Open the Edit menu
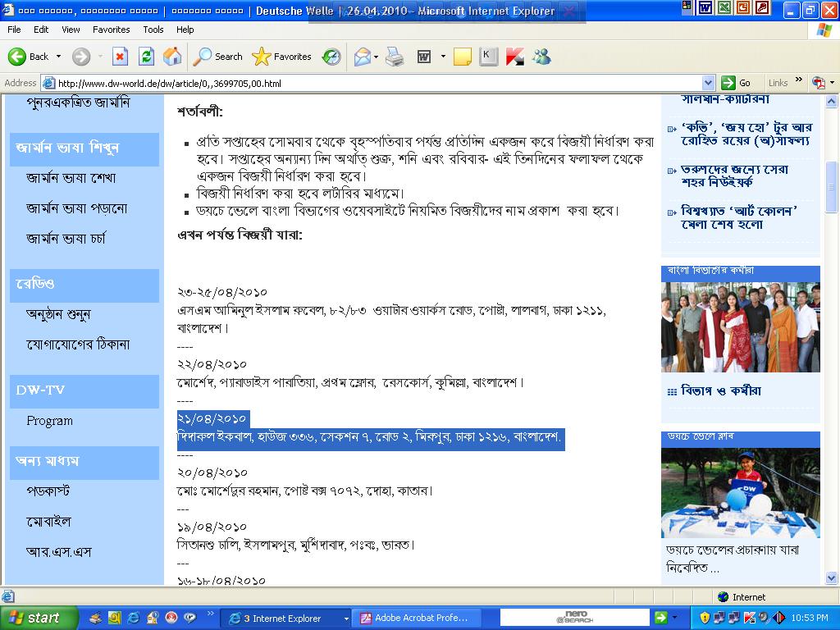The height and width of the screenshot is (630, 840). point(41,30)
